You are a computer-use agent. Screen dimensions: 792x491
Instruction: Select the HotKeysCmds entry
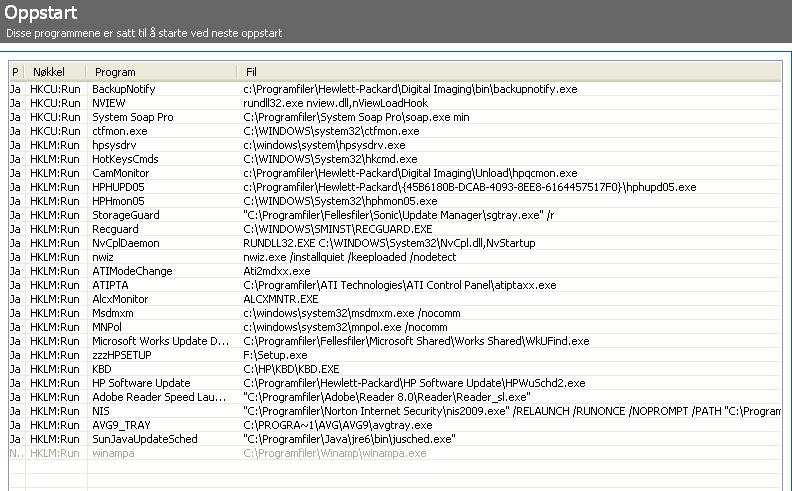tap(125, 159)
